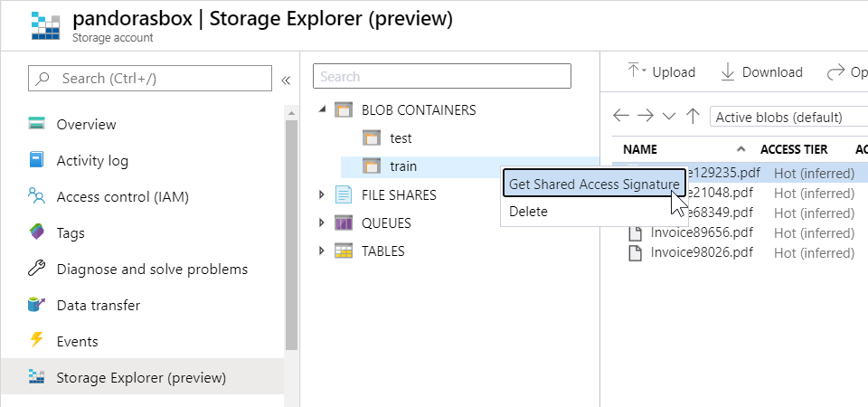Choose Get Shared Access Signature menu entry
This screenshot has width=868, height=407.
593,184
